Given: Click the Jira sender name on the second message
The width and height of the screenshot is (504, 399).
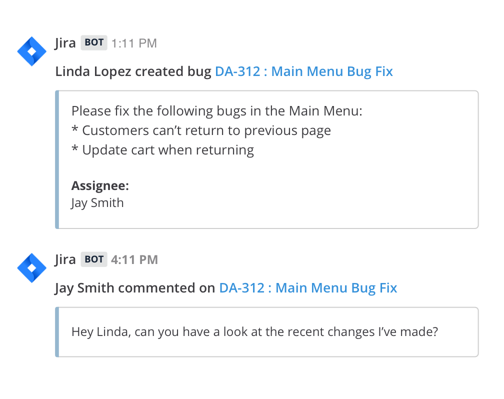Looking at the screenshot, I should 65,260.
